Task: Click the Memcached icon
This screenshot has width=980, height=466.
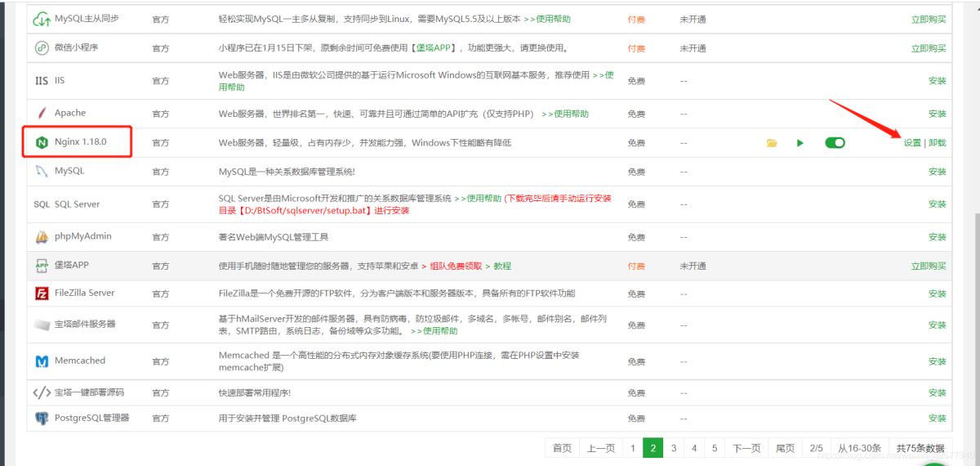Action: tap(42, 361)
